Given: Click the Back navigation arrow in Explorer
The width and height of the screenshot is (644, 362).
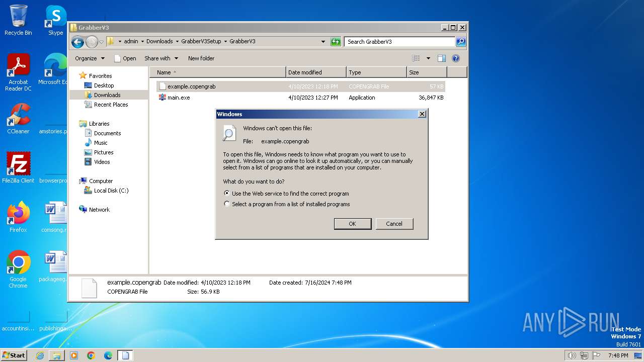Looking at the screenshot, I should click(x=77, y=42).
